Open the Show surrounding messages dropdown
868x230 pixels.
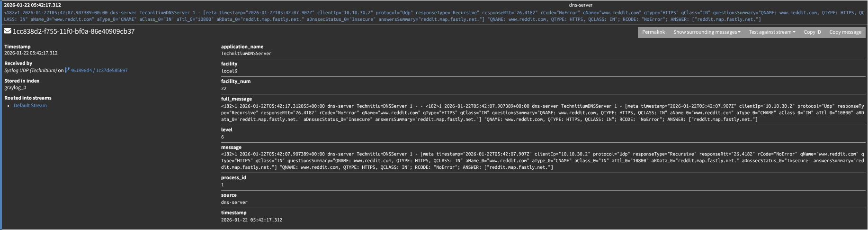(x=707, y=32)
